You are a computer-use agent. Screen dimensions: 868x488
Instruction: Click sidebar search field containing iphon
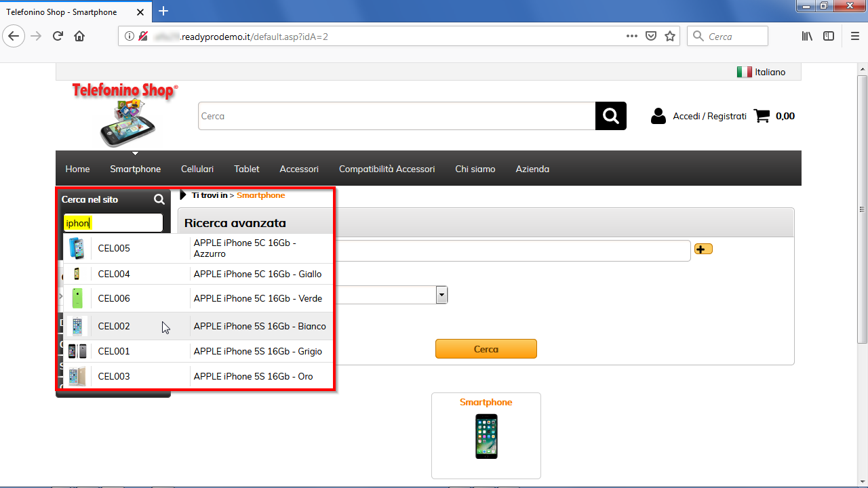tap(113, 223)
